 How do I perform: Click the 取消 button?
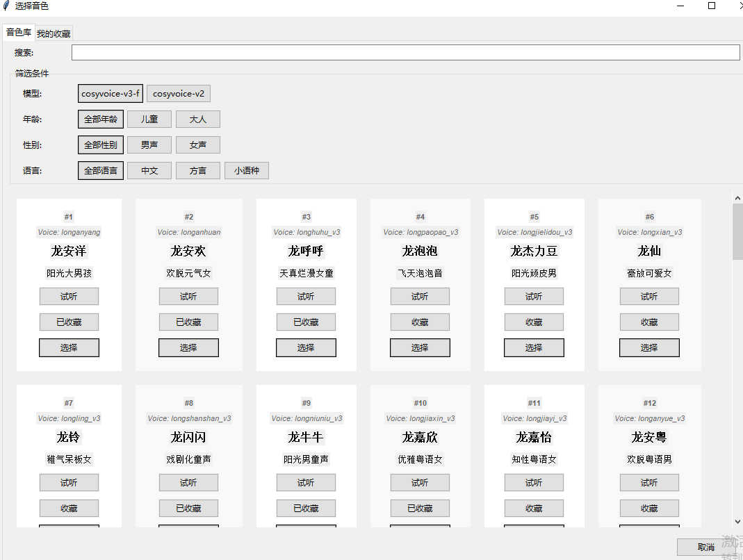(705, 547)
